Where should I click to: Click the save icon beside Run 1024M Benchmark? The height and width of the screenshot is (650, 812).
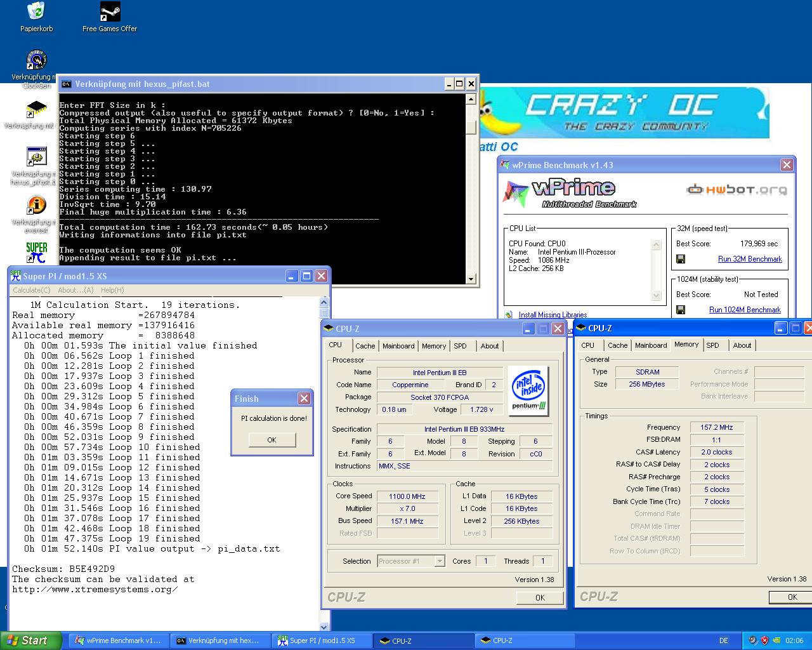[681, 310]
